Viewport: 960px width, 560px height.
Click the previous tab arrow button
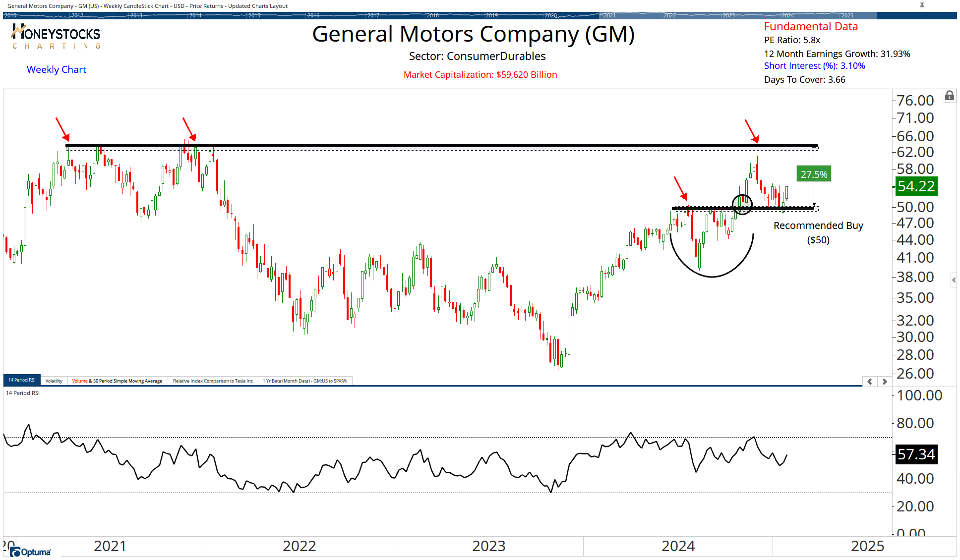click(x=870, y=381)
